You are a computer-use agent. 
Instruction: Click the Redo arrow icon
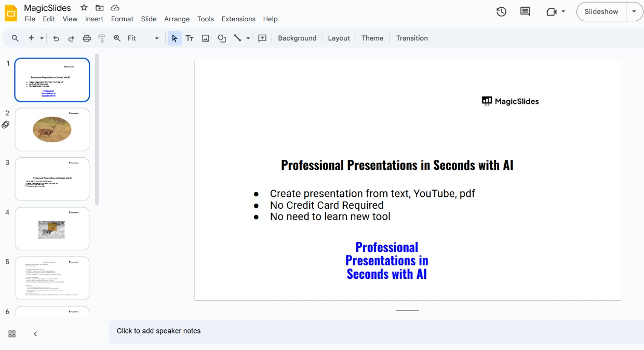(x=71, y=38)
